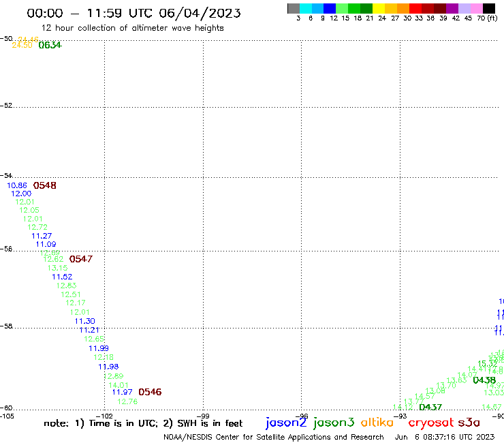Click the blue wave height '11.99'
Viewport: 504px width, 443px height.
point(99,348)
